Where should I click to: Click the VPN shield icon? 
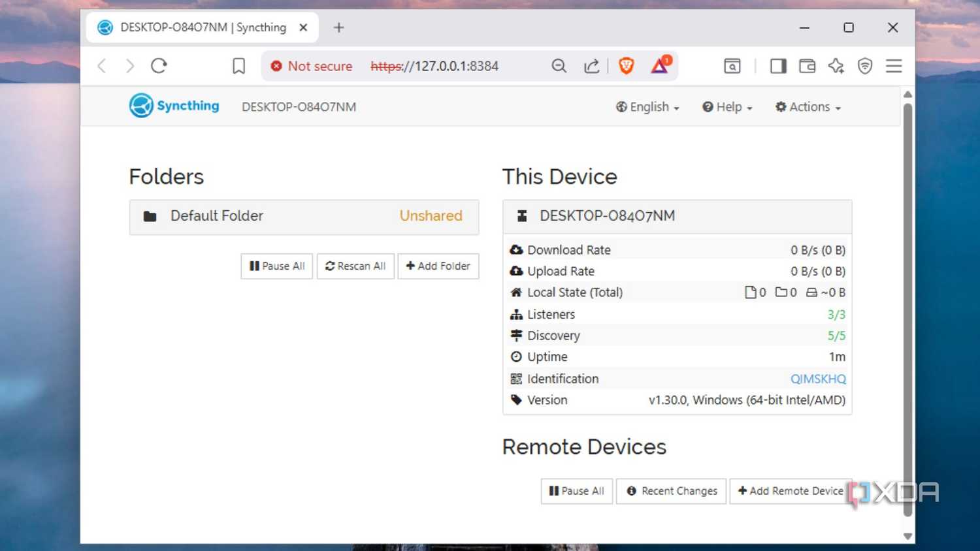(x=865, y=66)
